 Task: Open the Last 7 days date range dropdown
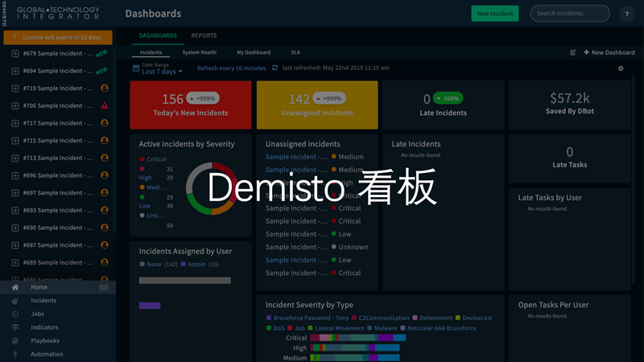(x=162, y=72)
